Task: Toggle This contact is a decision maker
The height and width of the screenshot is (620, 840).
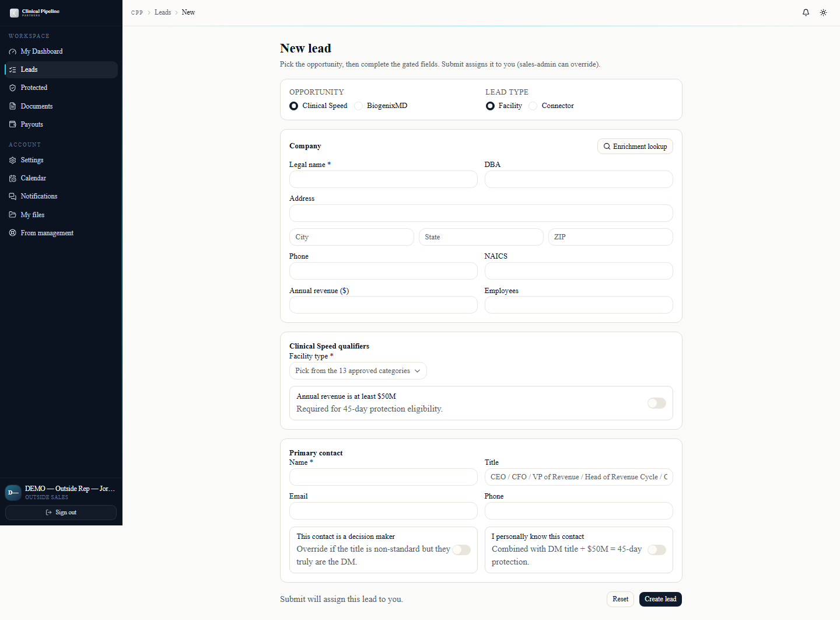Action: [461, 550]
